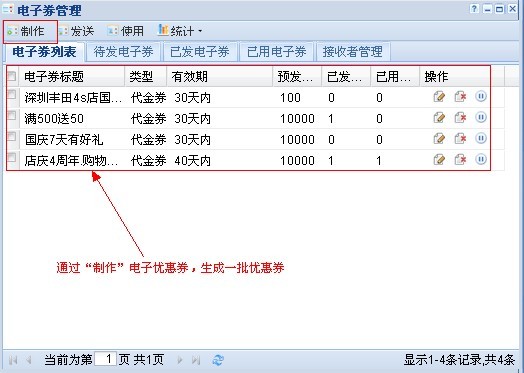Pause the 国庆7天有好礼 coupon
524x373 pixels.
[481, 138]
